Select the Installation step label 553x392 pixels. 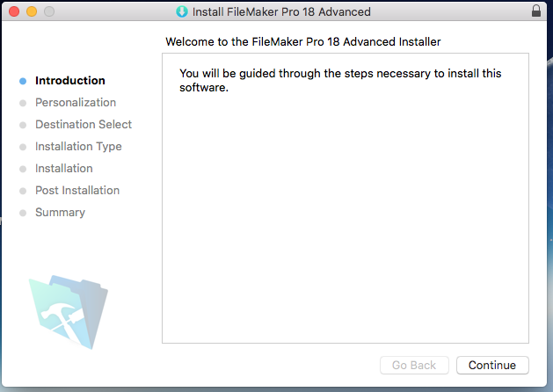(64, 169)
